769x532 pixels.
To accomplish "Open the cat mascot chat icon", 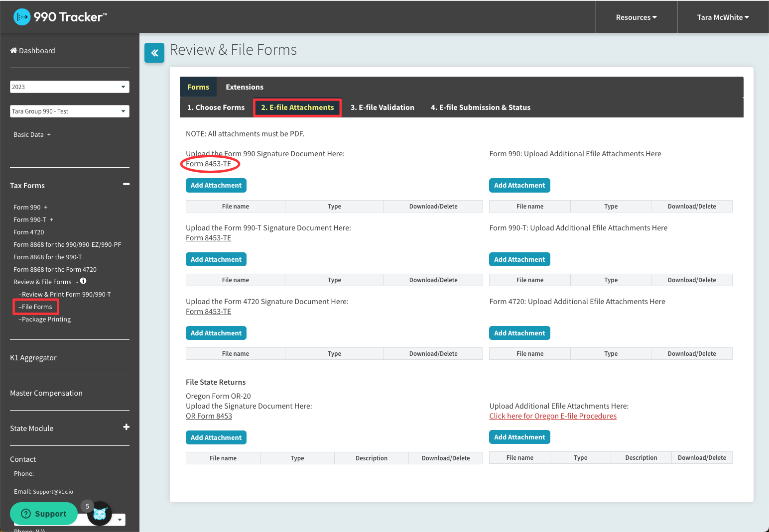I will point(100,514).
